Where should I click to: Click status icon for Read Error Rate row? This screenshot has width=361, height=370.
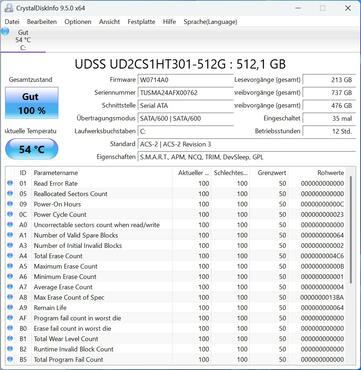pos(10,183)
